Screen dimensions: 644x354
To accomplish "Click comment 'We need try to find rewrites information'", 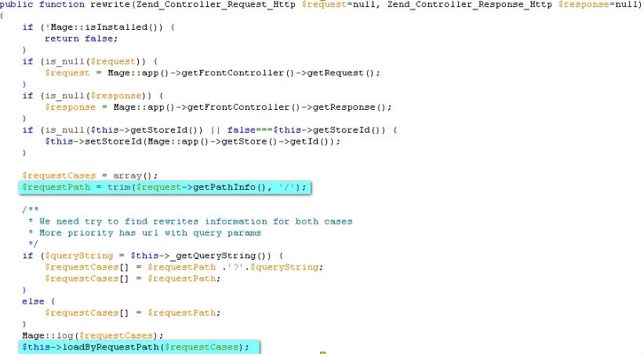I will click(x=191, y=221).
